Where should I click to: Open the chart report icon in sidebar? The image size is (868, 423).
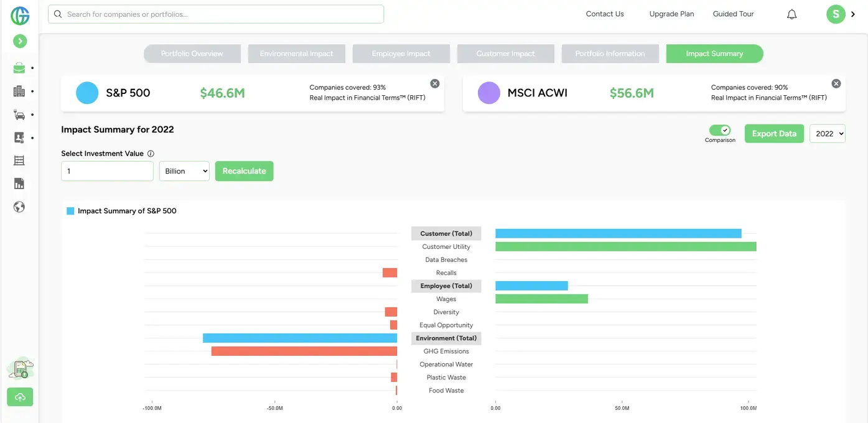19,184
